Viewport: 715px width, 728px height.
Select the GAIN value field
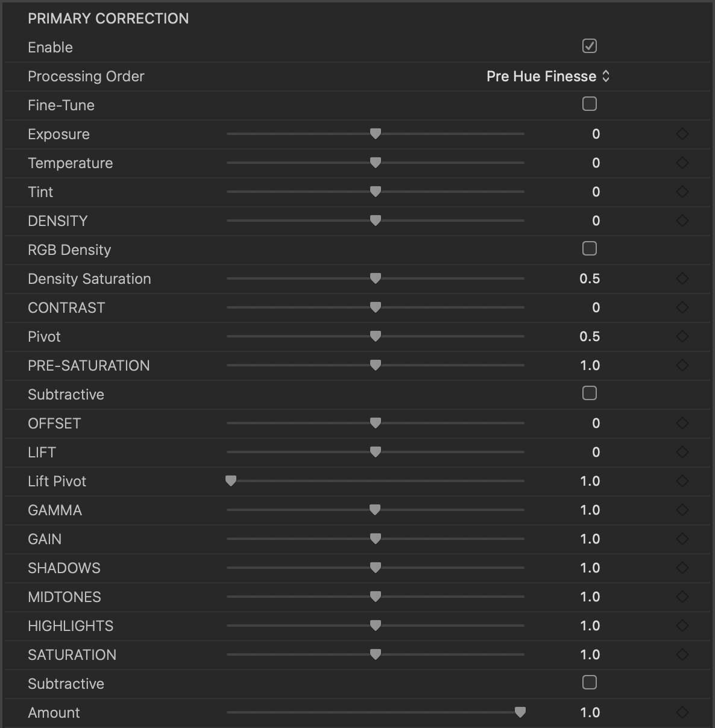590,539
